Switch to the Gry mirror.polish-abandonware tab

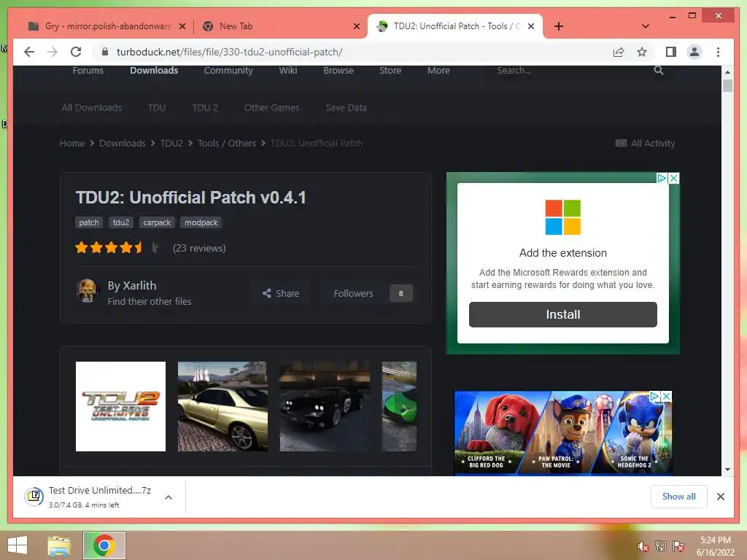(x=107, y=26)
